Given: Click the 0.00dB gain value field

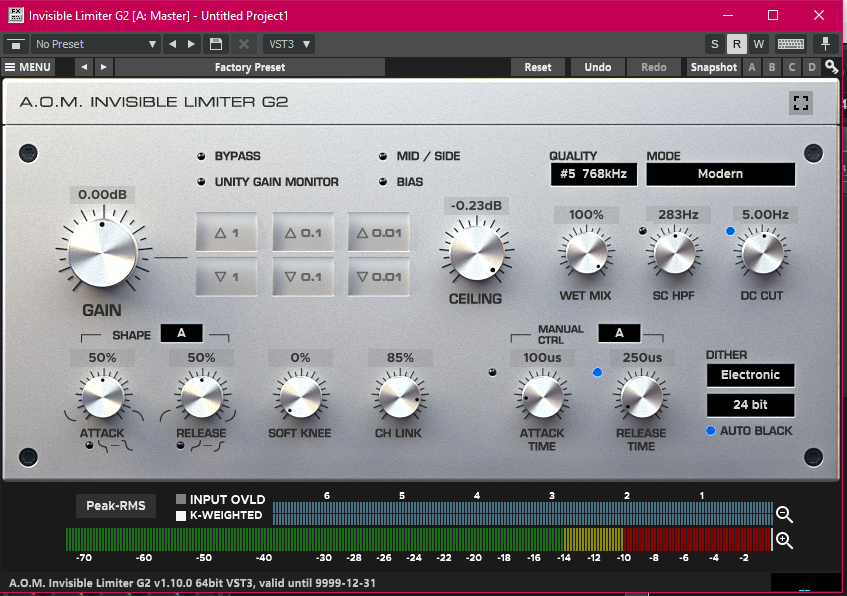Looking at the screenshot, I should [x=102, y=195].
